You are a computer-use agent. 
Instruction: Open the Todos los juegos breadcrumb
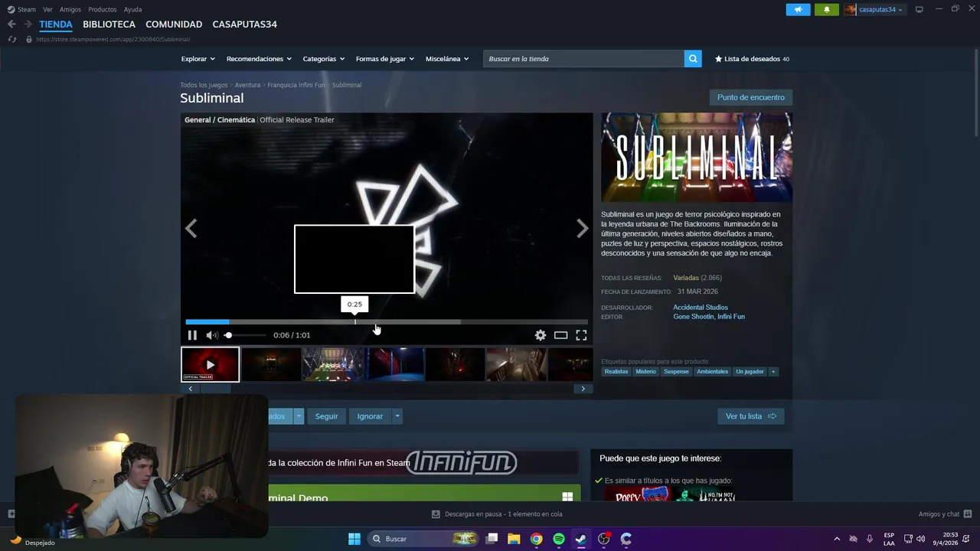click(204, 85)
